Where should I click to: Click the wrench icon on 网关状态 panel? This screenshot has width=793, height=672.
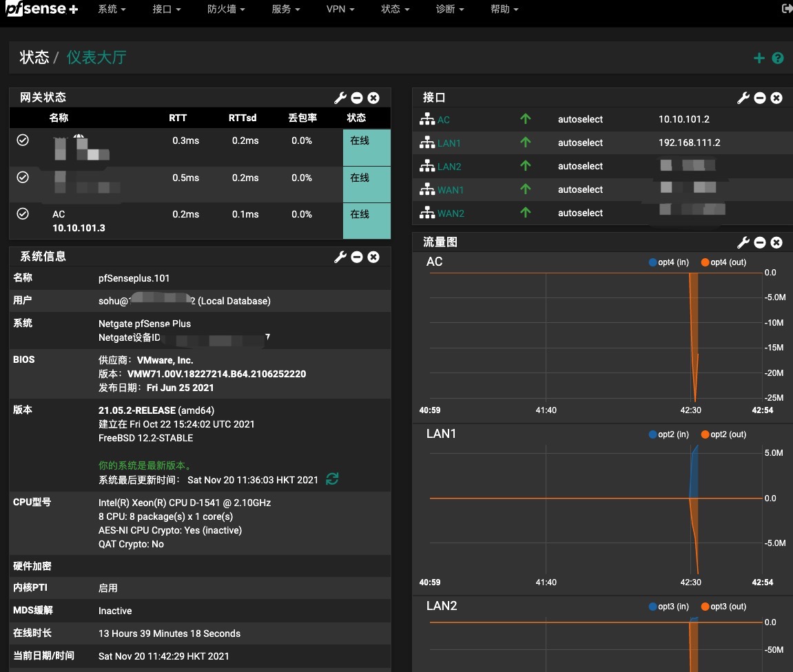340,98
